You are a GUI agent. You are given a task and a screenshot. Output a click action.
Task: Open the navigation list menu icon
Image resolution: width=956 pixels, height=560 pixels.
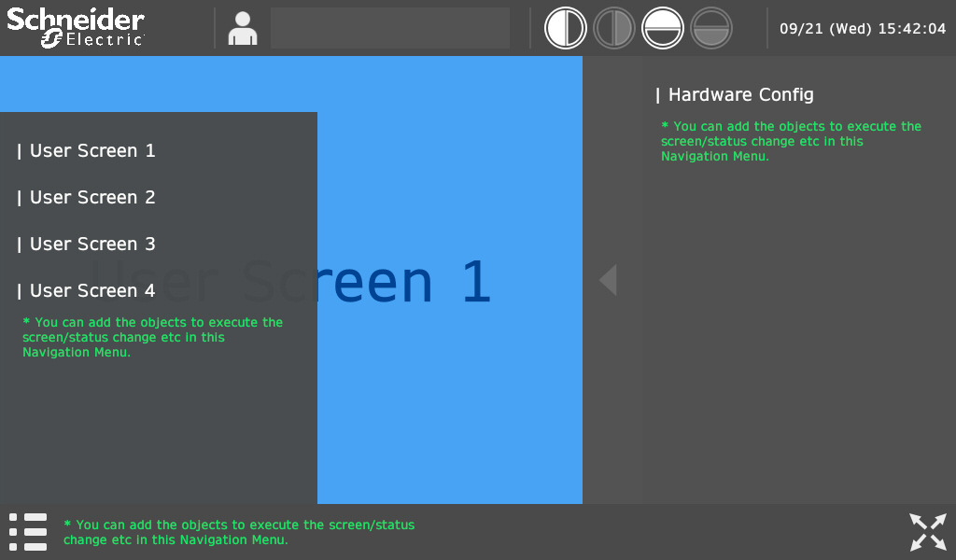28,531
